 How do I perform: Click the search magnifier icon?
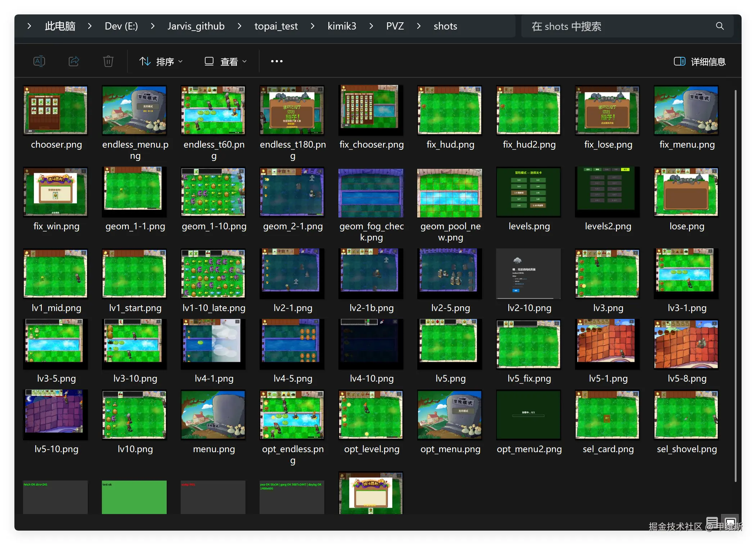[720, 26]
